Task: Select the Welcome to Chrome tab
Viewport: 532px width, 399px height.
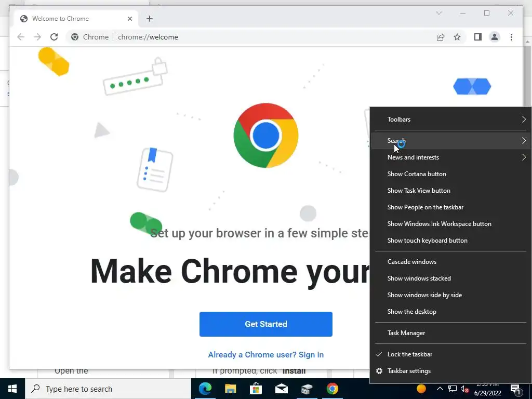Action: tap(76, 19)
